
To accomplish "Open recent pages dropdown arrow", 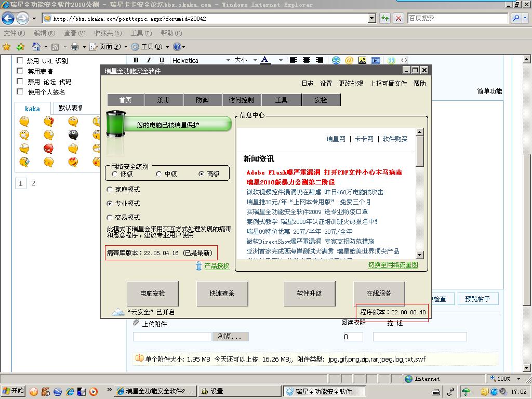I will [34, 18].
